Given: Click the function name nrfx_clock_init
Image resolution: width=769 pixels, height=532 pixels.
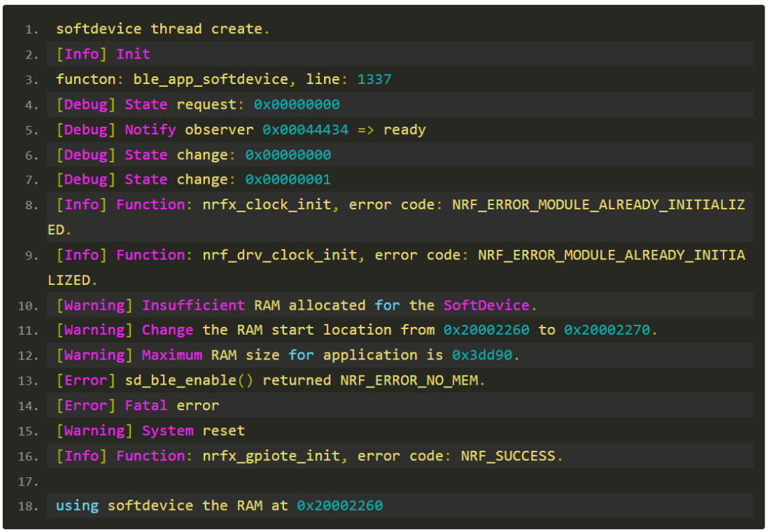Looking at the screenshot, I should [267, 204].
